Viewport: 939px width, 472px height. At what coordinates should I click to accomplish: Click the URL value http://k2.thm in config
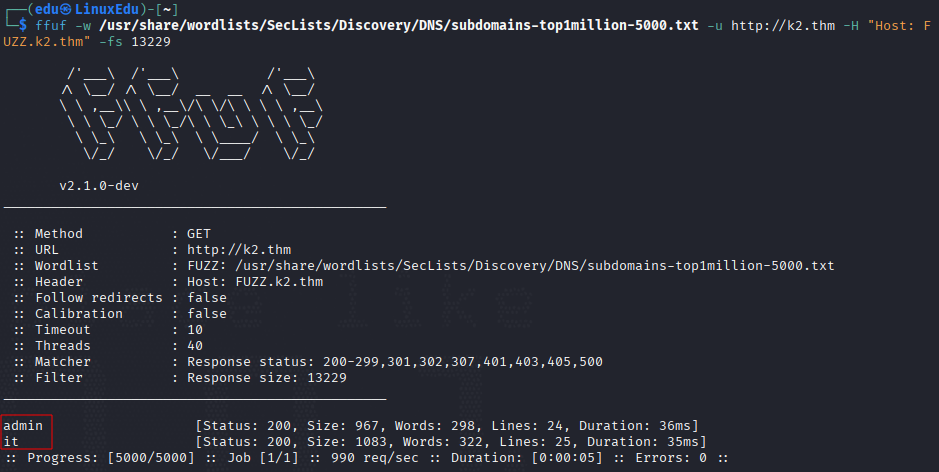[x=239, y=250]
